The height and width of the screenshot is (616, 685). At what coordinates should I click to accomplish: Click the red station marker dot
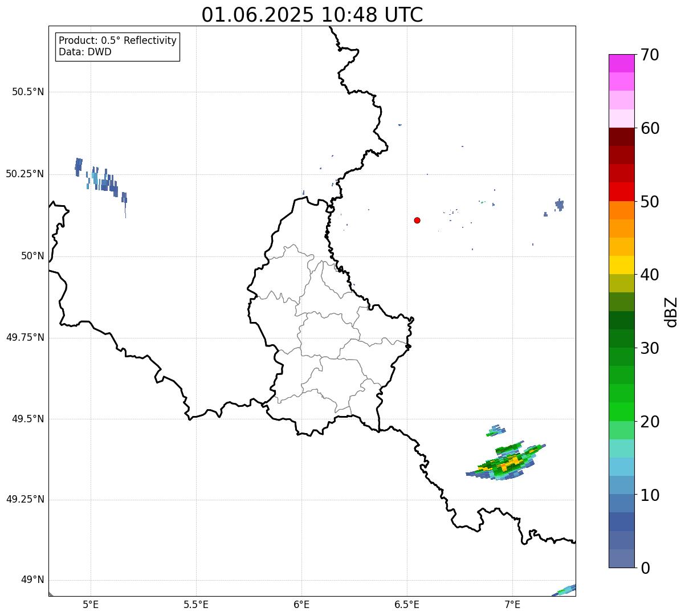click(x=417, y=220)
